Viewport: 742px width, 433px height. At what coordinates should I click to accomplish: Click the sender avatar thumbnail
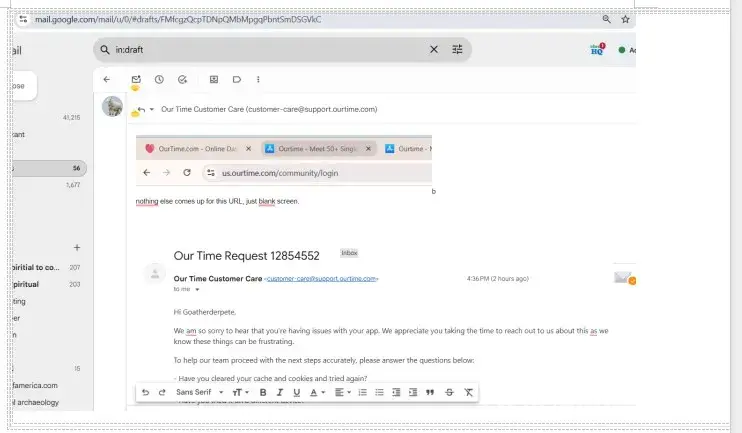pyautogui.click(x=113, y=106)
